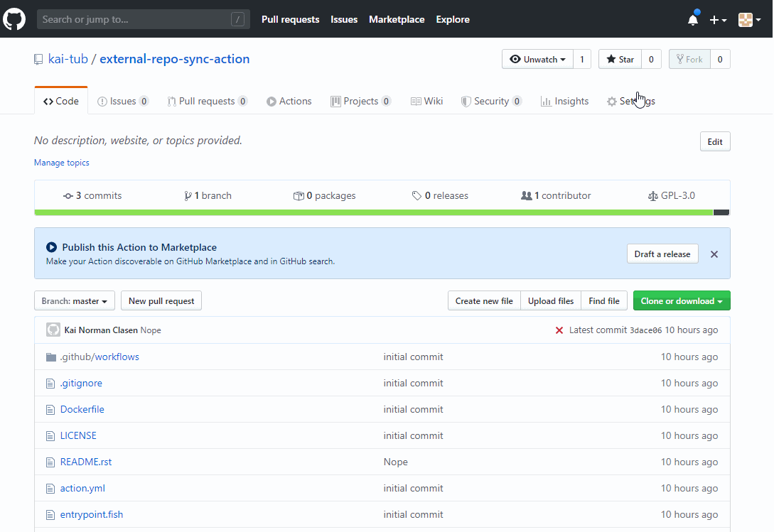The image size is (774, 532).
Task: Open the notifications bell
Action: 693,20
